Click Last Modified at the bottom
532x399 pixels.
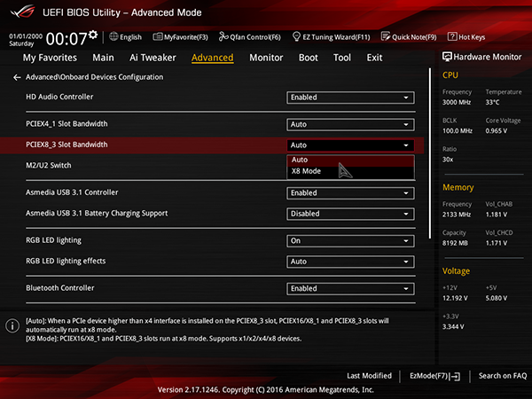click(369, 376)
